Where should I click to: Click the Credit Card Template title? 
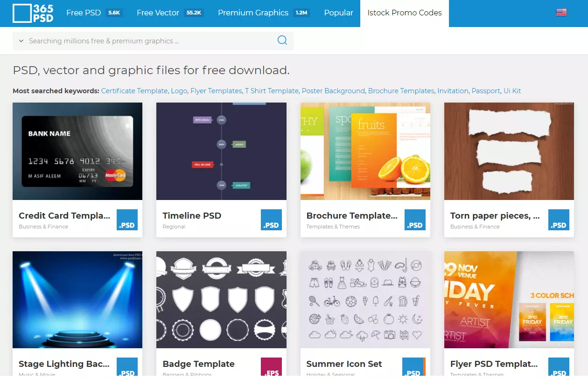64,216
